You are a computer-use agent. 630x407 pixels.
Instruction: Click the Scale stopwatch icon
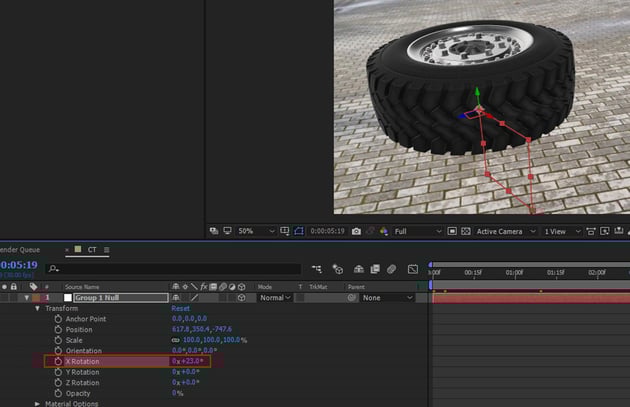pyautogui.click(x=58, y=340)
